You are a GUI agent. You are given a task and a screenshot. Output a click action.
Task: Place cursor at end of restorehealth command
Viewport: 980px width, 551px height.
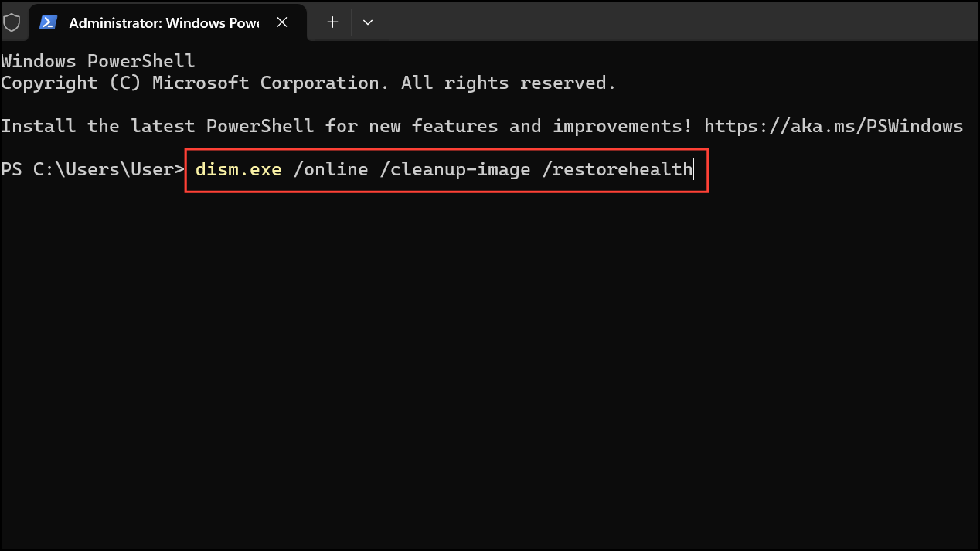click(x=694, y=169)
